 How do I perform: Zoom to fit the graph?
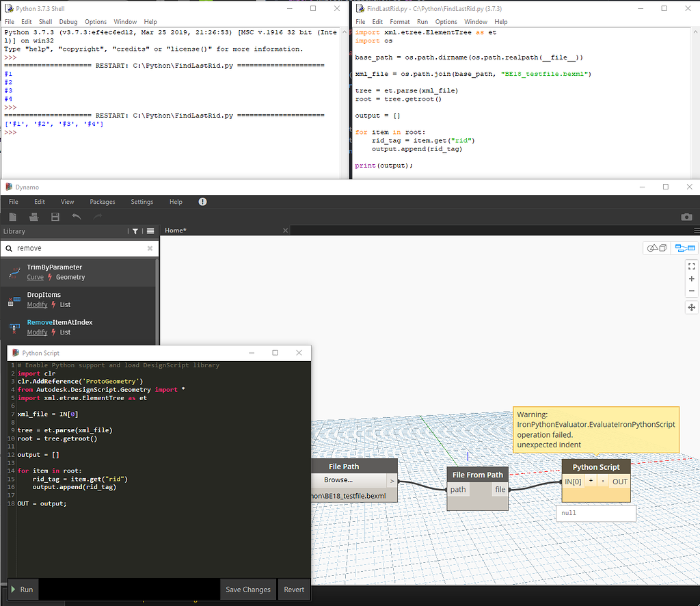[691, 266]
